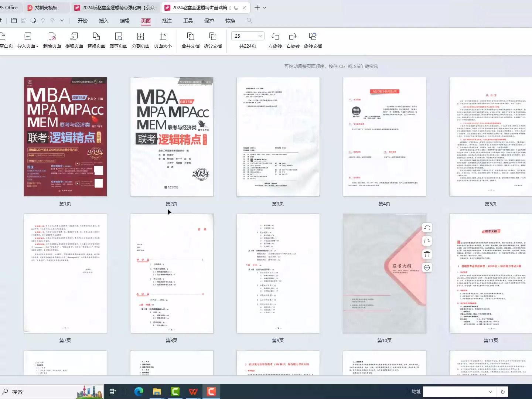Switch to the 插入 (Insert) tab
This screenshot has height=399, width=532.
104,21
